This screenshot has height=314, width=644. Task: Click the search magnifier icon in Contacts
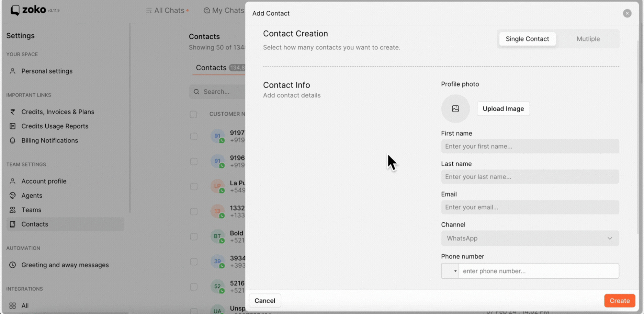pyautogui.click(x=196, y=92)
